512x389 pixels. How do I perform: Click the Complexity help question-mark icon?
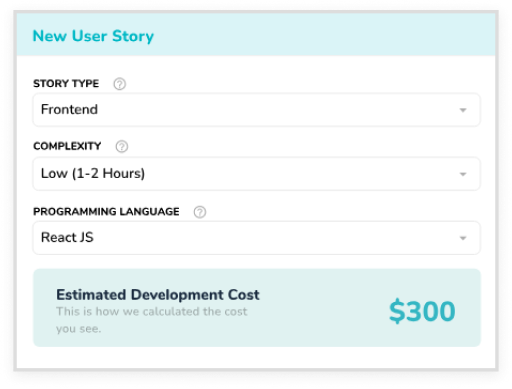pyautogui.click(x=122, y=146)
